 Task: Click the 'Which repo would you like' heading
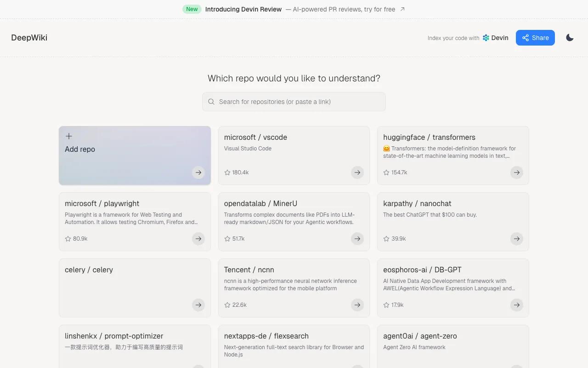pyautogui.click(x=294, y=78)
